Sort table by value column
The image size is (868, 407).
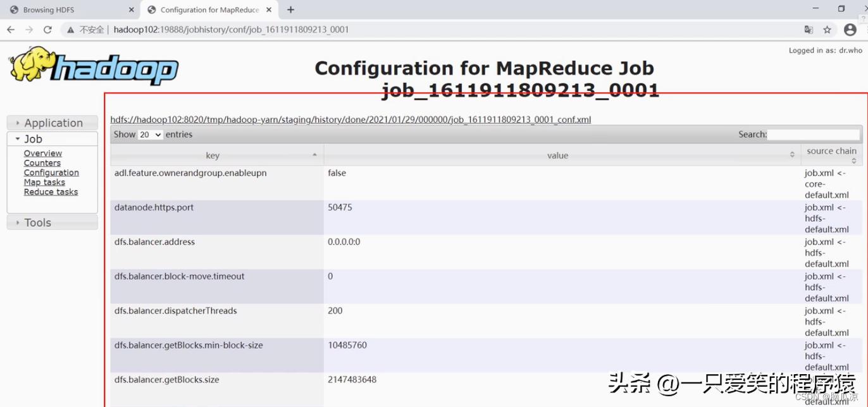pos(558,155)
